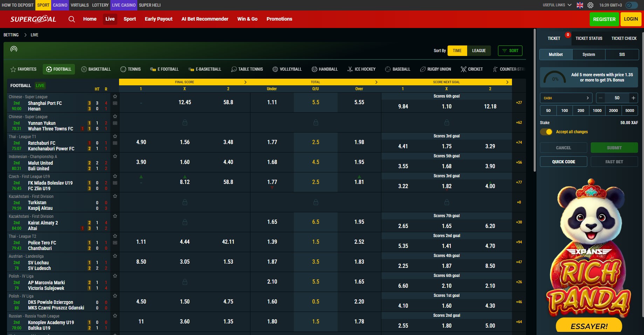
Task: Favorite the Shanghai Port FC match star
Action: click(115, 97)
